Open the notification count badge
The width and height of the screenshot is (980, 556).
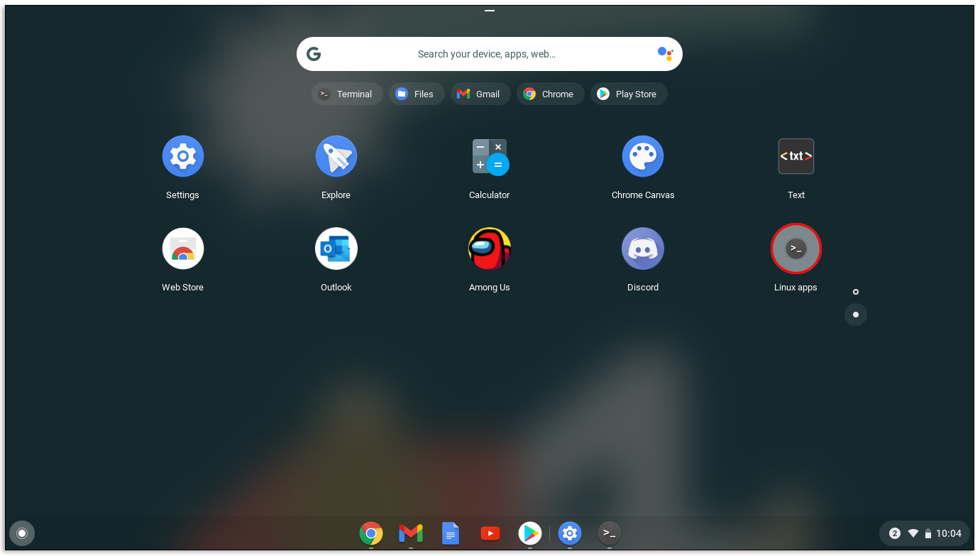[x=895, y=533]
